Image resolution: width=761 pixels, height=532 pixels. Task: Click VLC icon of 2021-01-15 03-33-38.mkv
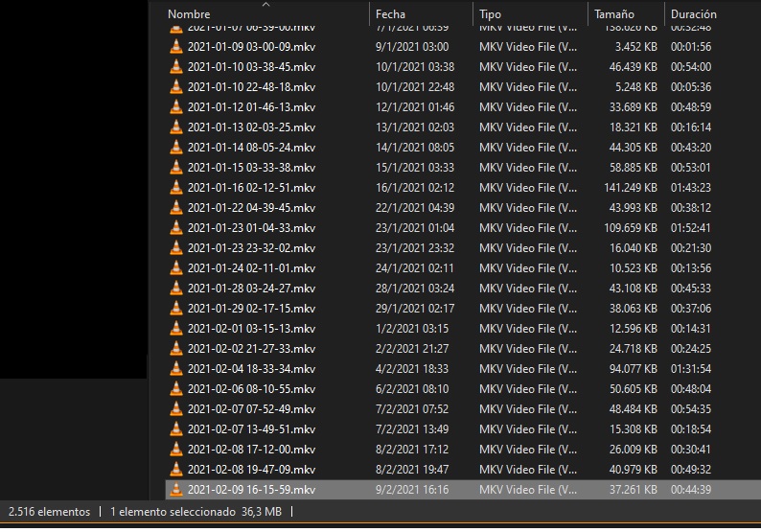(x=176, y=168)
